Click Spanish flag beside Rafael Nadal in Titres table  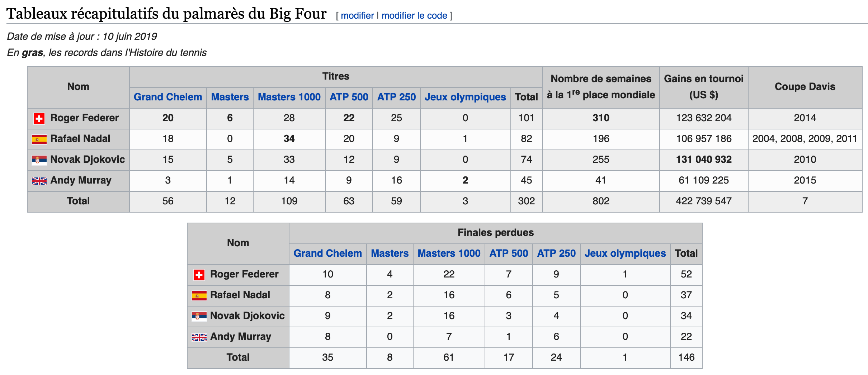tap(39, 139)
